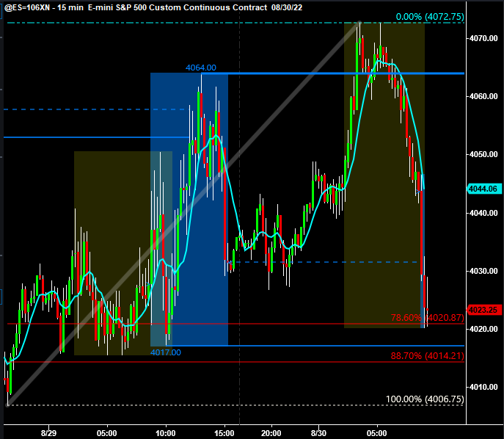Click the red 4023.25 last price marker
Image resolution: width=504 pixels, height=439 pixels.
tap(483, 310)
